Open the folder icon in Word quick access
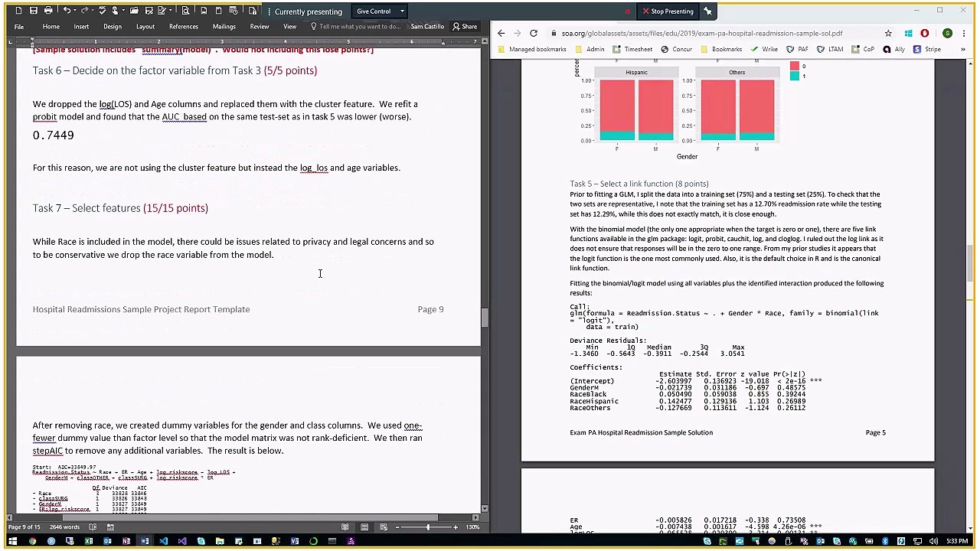Viewport: 980px width, 551px height. (x=135, y=11)
